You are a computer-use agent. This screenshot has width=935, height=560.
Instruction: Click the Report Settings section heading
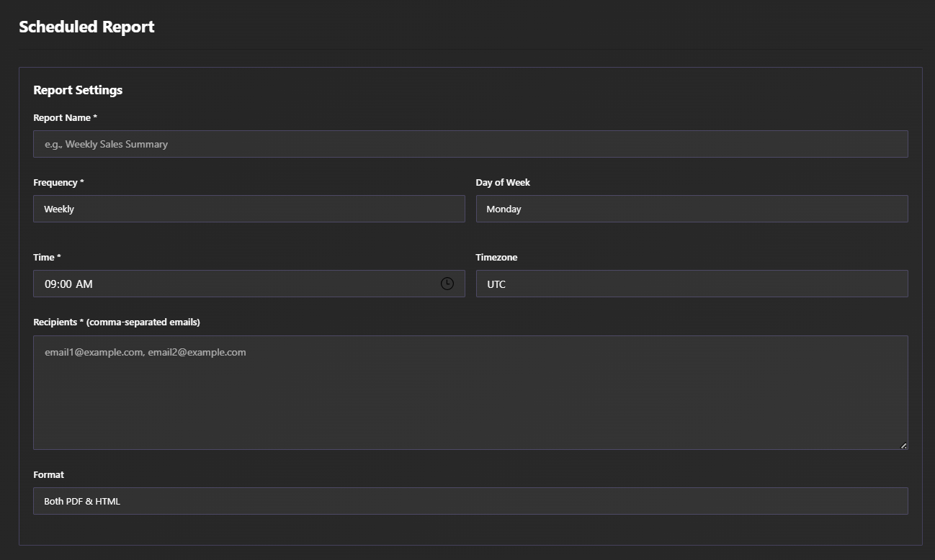pos(78,90)
